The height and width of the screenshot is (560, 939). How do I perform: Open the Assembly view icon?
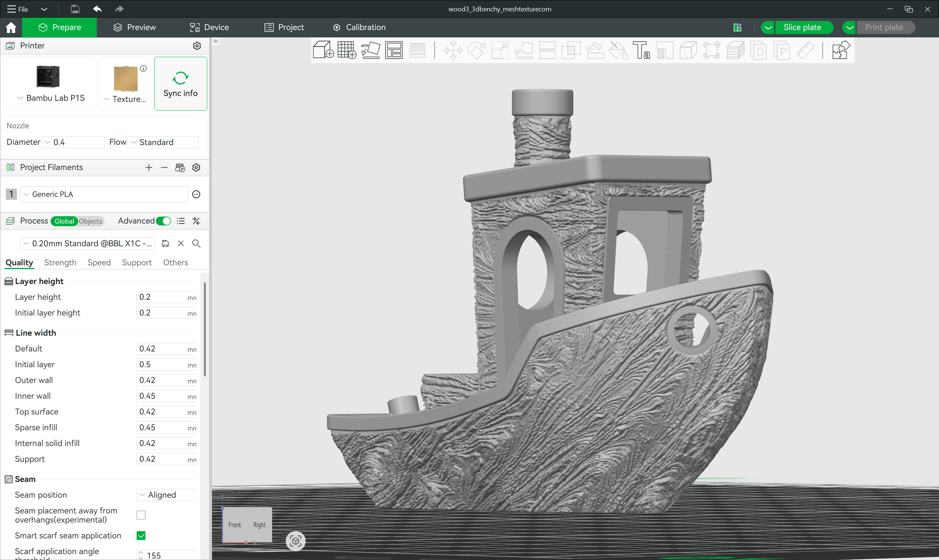(841, 50)
